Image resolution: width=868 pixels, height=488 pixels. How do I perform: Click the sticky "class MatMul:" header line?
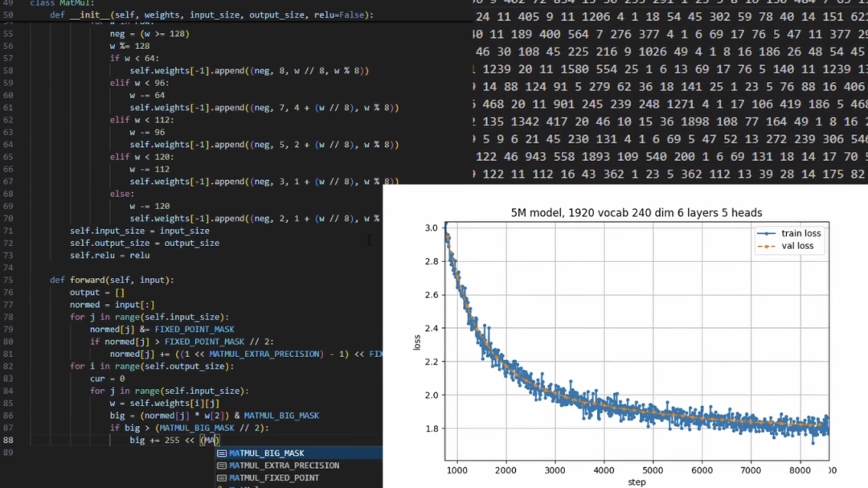coord(62,3)
